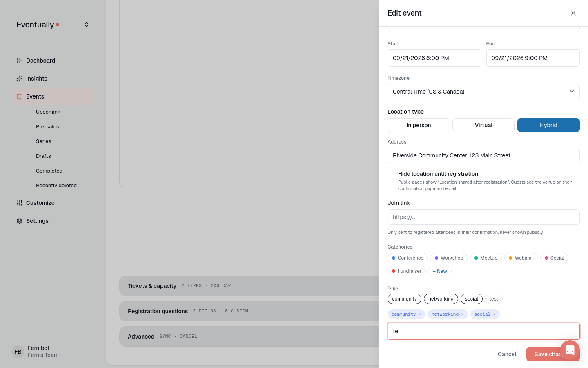Click the Customize sliders icon

tap(20, 203)
